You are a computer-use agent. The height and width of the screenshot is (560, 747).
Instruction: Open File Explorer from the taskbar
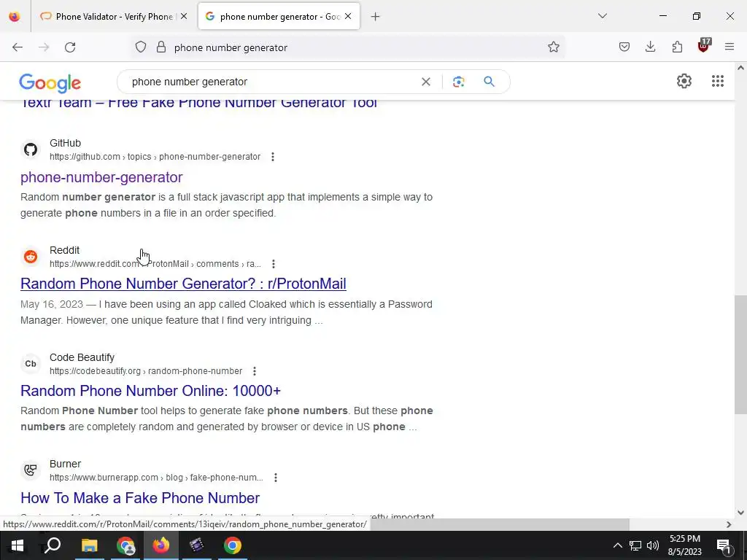click(x=89, y=545)
